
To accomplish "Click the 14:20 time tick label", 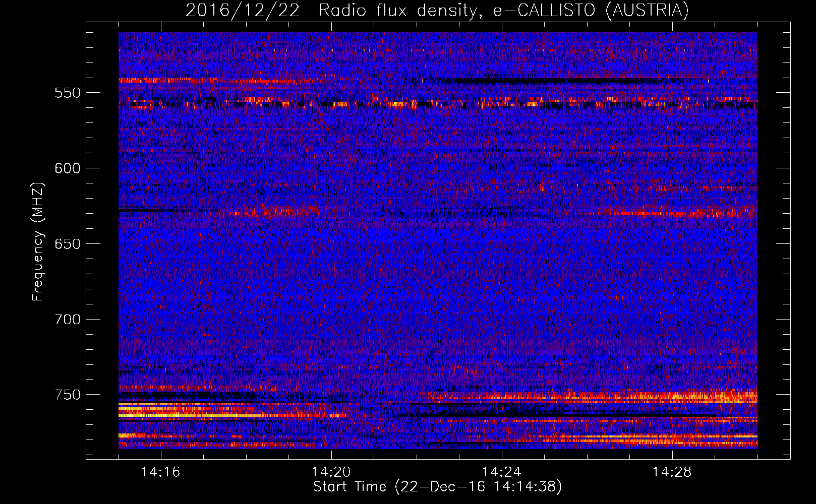I will coord(331,472).
